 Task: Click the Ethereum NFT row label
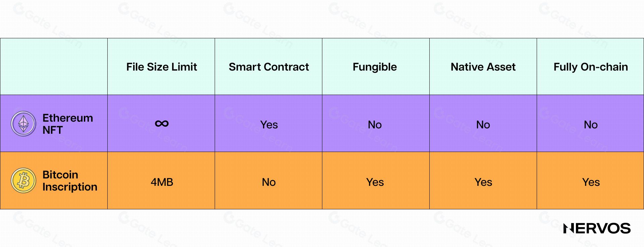coord(67,124)
